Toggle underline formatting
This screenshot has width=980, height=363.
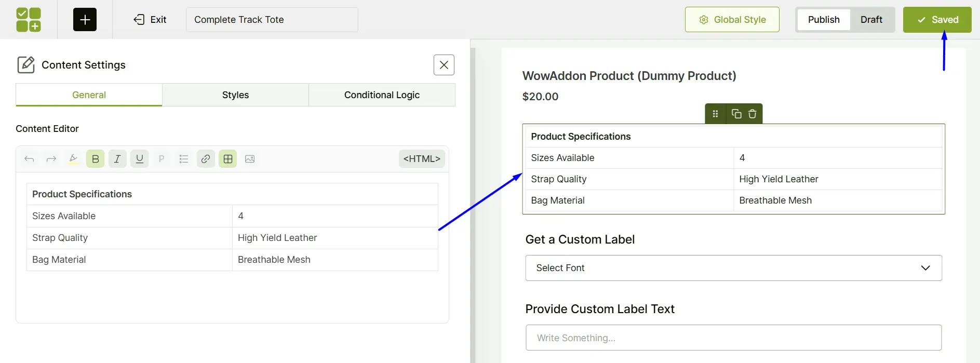[139, 159]
